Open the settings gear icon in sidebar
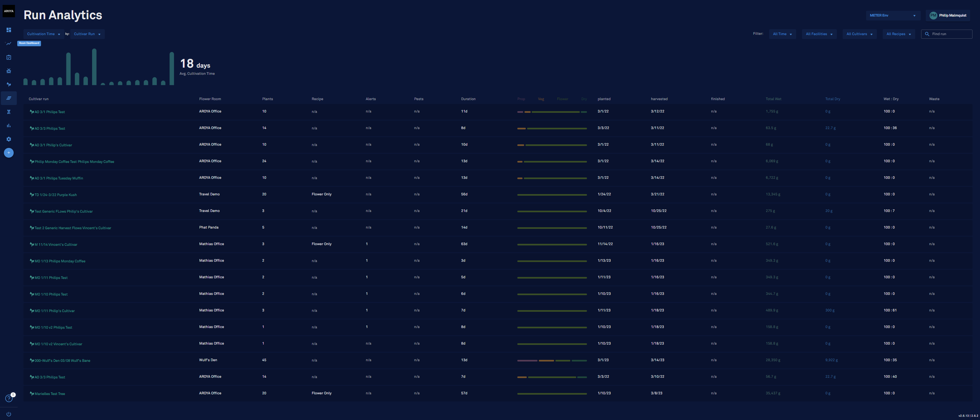The image size is (980, 420). click(x=9, y=139)
